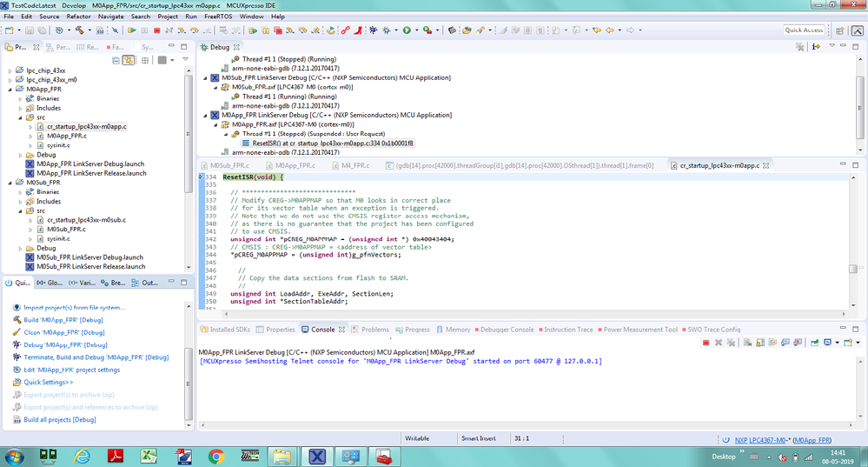
Task: Click the blue bug Debug toolbar icon
Action: click(373, 30)
